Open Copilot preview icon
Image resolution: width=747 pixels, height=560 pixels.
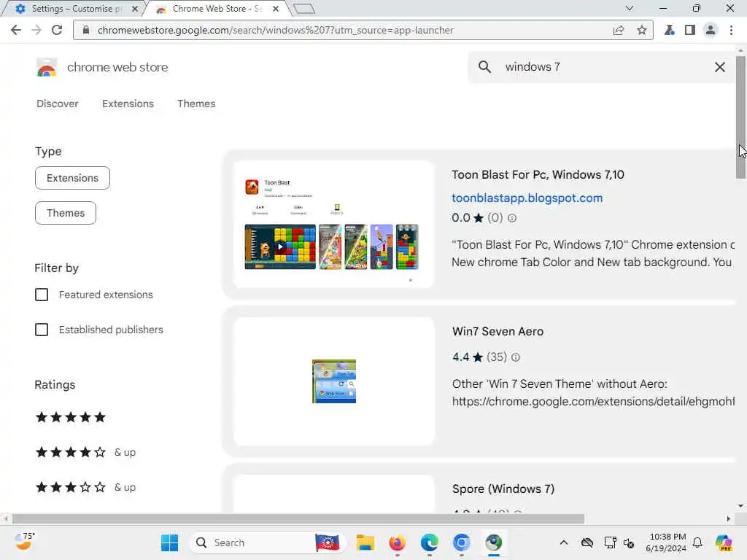point(723,542)
